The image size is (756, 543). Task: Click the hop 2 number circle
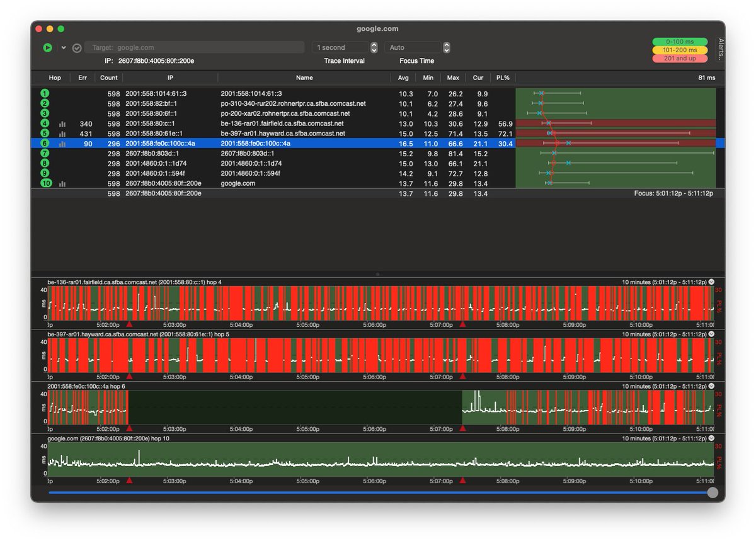45,103
